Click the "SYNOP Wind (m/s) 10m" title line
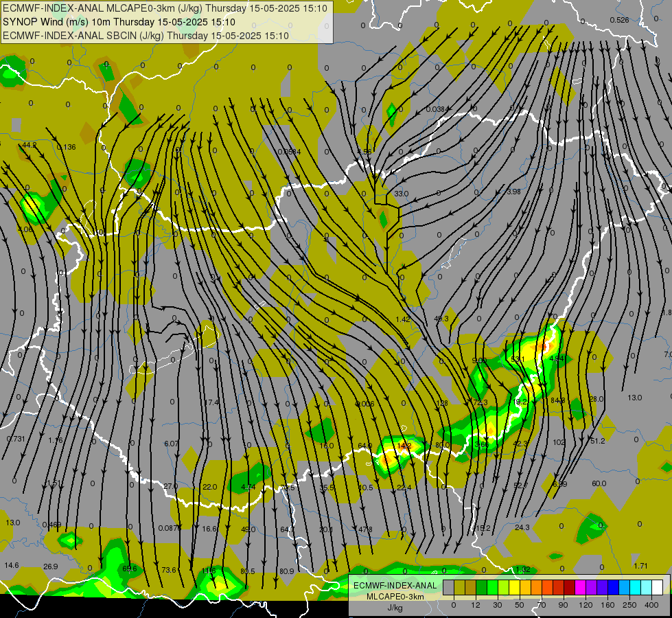The image size is (672, 618). [x=119, y=22]
